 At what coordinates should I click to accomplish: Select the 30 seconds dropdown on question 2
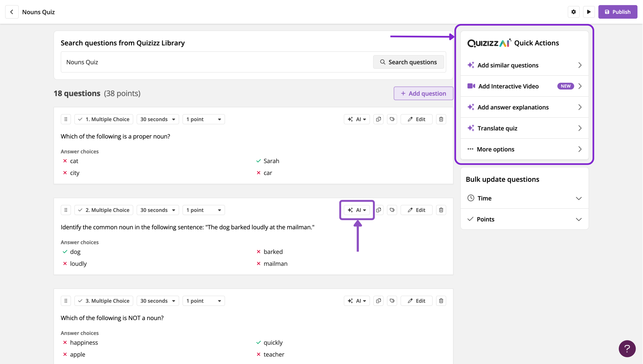click(157, 210)
